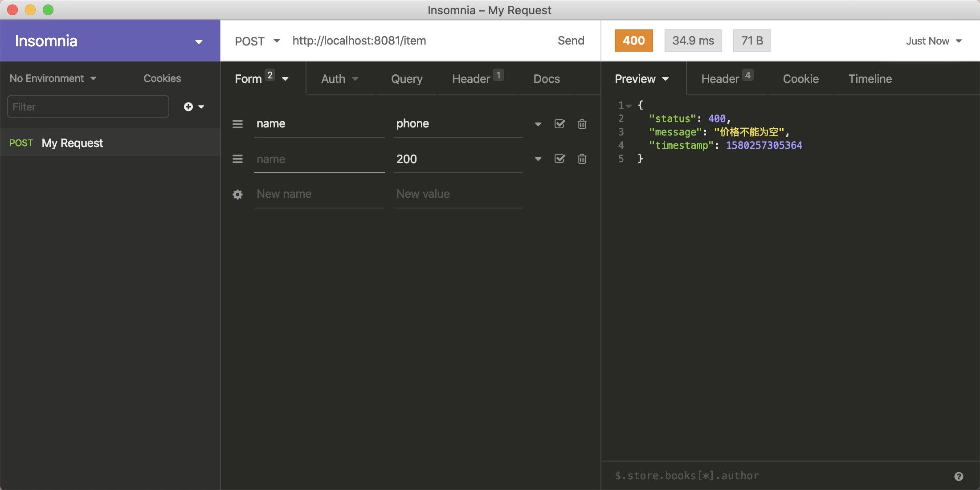Toggle the checkbox for the 200 row
This screenshot has width=980, height=490.
point(559,159)
